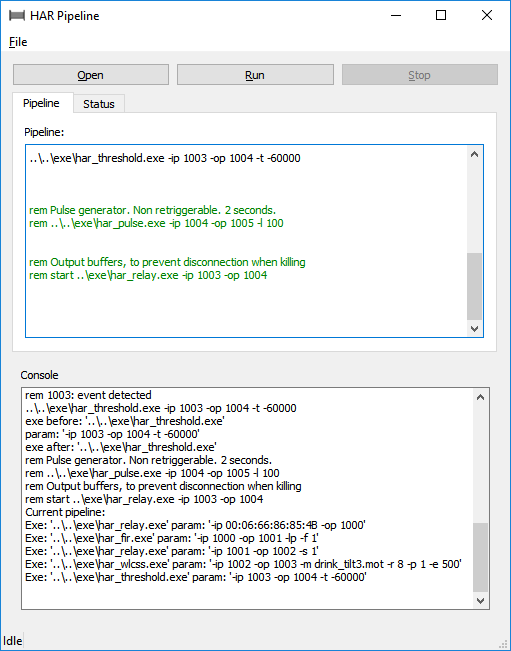Switch to the Status tab
Viewport: 511px width, 651px height.
[99, 104]
